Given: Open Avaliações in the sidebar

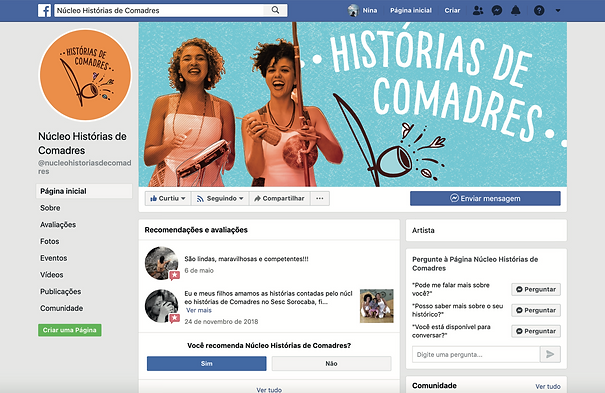Looking at the screenshot, I should click(58, 224).
